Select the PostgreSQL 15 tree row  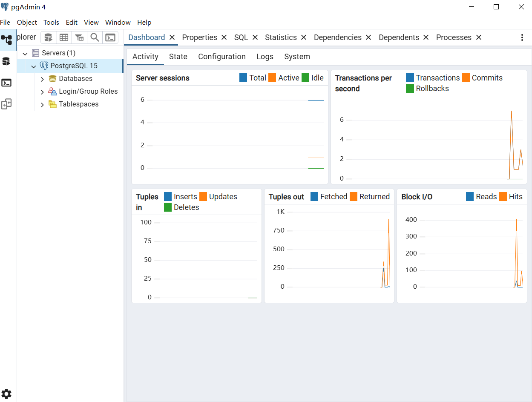70,66
